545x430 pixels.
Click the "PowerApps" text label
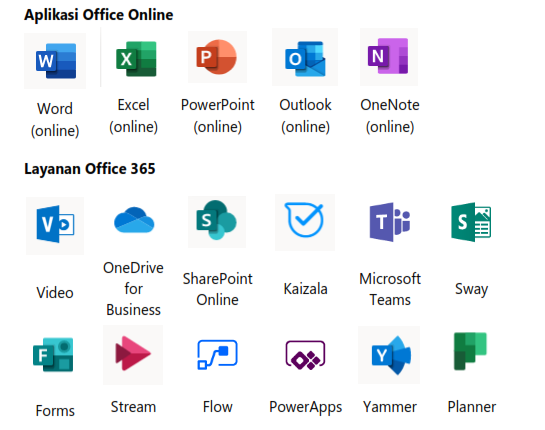(306, 407)
